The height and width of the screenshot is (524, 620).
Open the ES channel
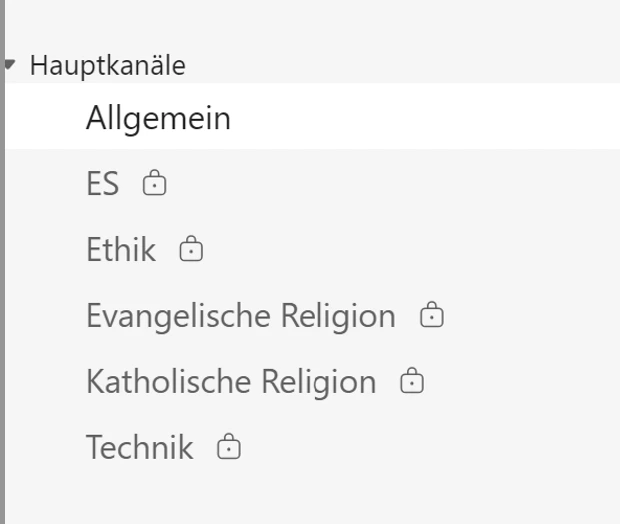point(102,184)
